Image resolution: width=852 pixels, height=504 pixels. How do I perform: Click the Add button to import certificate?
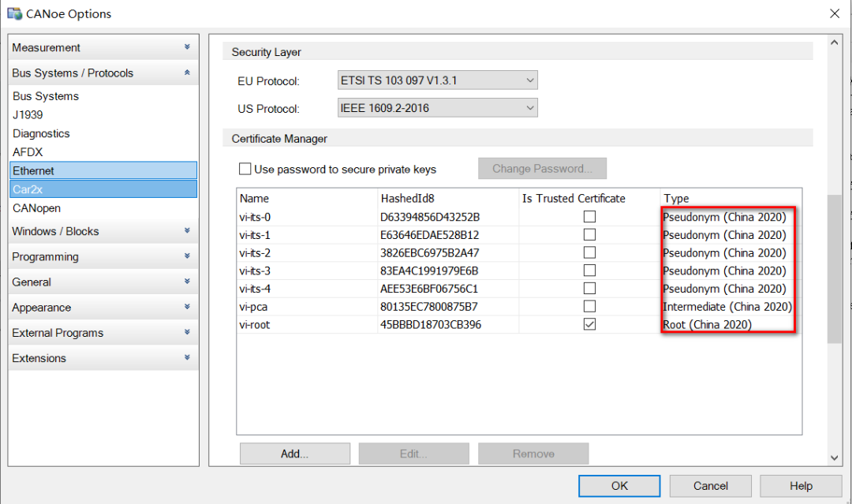[294, 454]
